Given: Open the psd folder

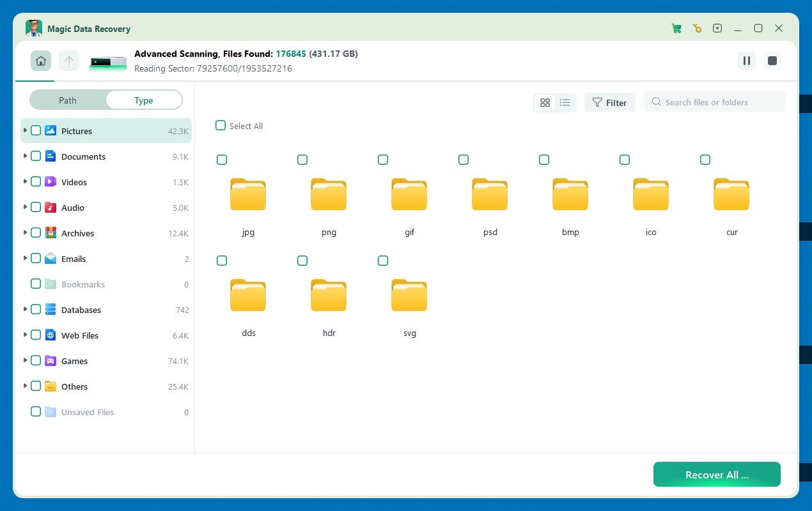Looking at the screenshot, I should [490, 194].
